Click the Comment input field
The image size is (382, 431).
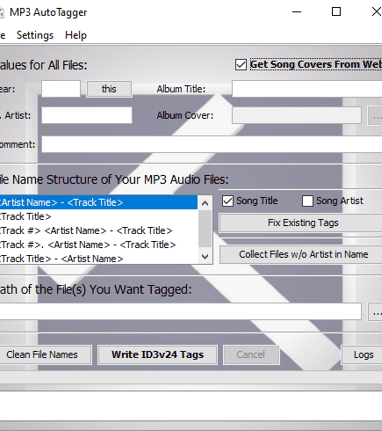pyautogui.click(x=212, y=144)
